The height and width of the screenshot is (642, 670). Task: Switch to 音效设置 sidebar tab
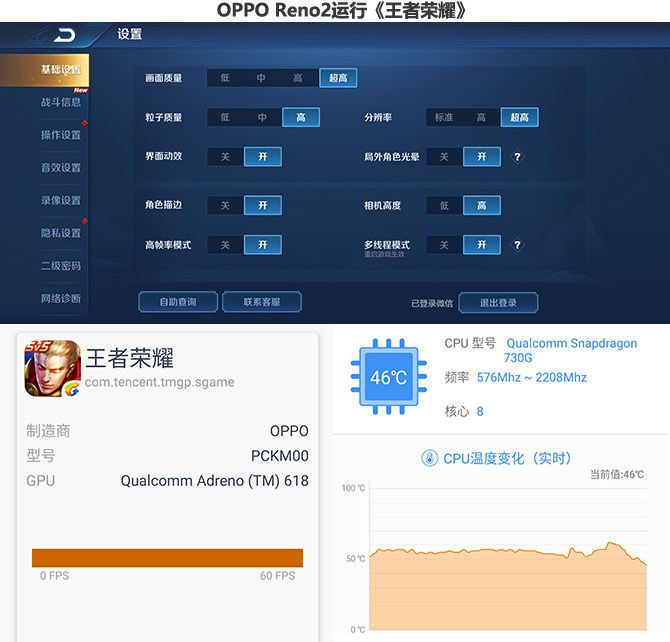[61, 168]
